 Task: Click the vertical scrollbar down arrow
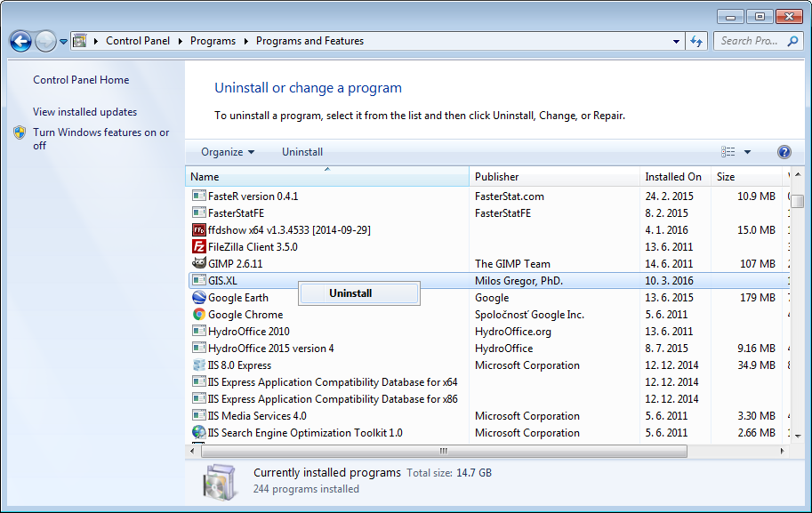tap(798, 437)
